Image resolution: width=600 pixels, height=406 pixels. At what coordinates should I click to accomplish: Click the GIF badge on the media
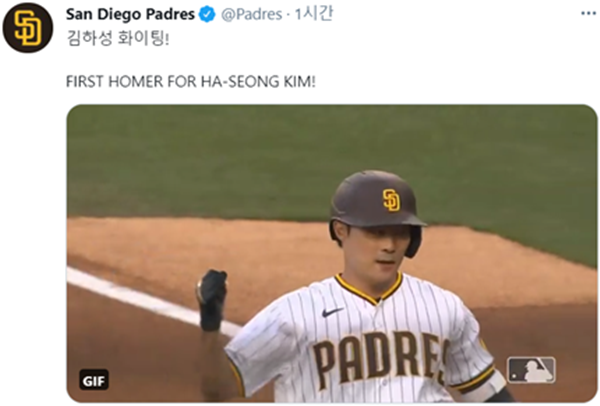[94, 380]
